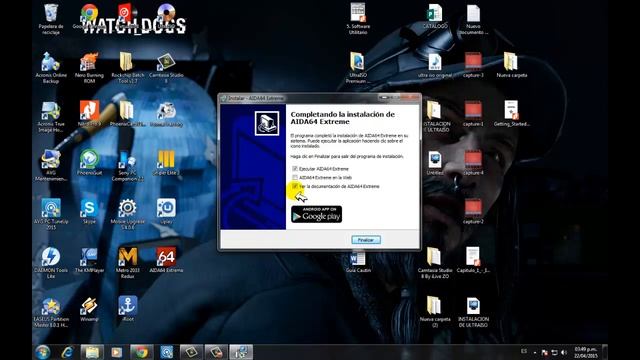
Task: Click the ES language indicator in taskbar
Action: pyautogui.click(x=524, y=351)
